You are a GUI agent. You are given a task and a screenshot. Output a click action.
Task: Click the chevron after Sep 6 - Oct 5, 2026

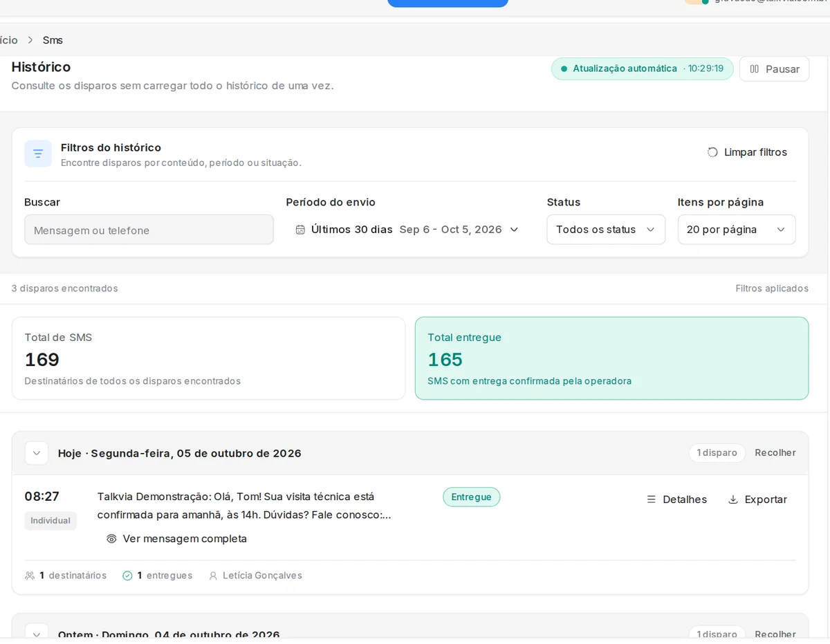click(514, 230)
